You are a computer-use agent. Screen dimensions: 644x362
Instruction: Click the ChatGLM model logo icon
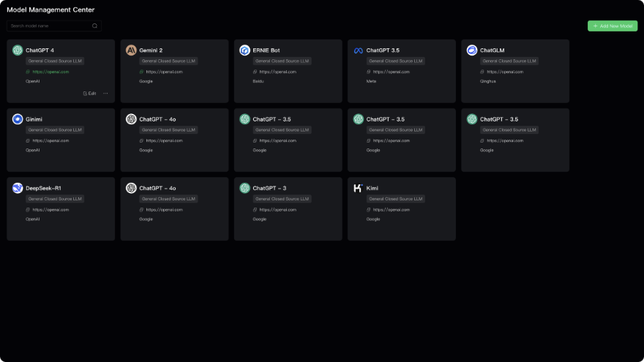(472, 50)
